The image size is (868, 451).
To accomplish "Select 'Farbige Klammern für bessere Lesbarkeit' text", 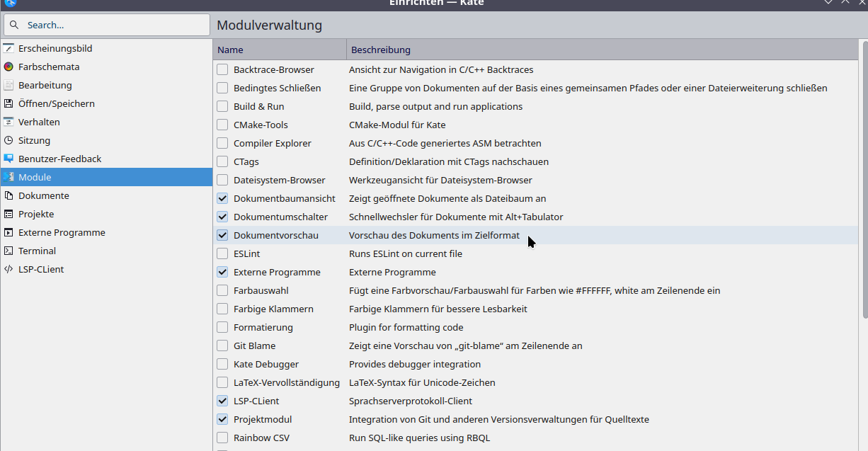I will [x=438, y=309].
